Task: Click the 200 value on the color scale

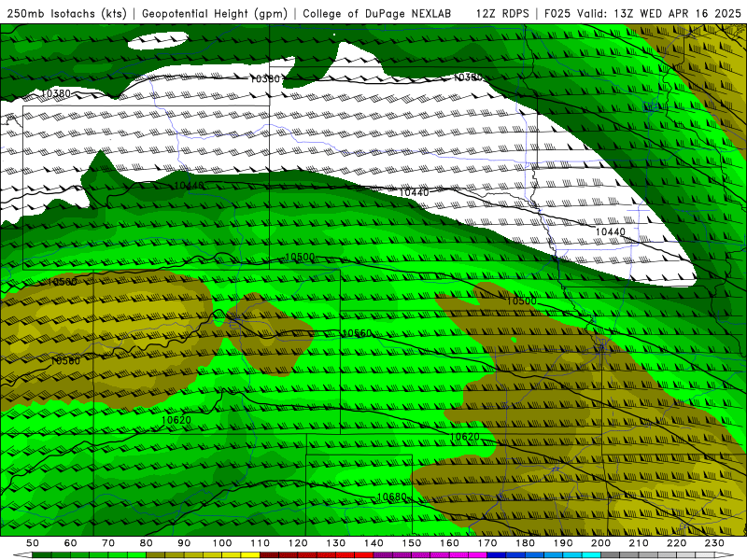Action: (x=601, y=543)
